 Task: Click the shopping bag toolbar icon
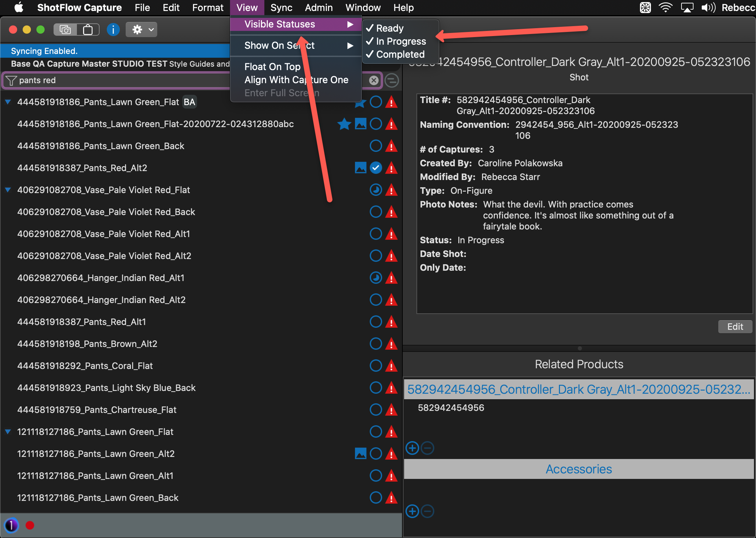click(x=88, y=30)
